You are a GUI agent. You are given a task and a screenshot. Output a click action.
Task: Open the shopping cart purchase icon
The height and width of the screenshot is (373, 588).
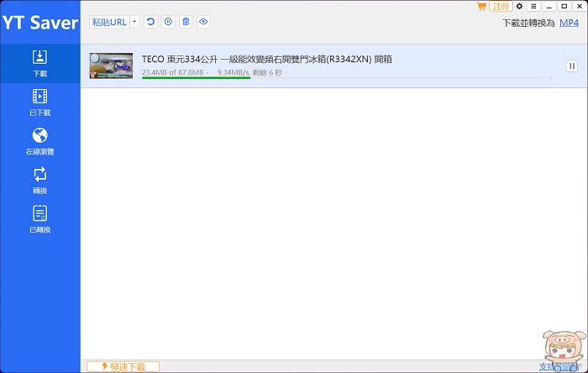point(481,6)
